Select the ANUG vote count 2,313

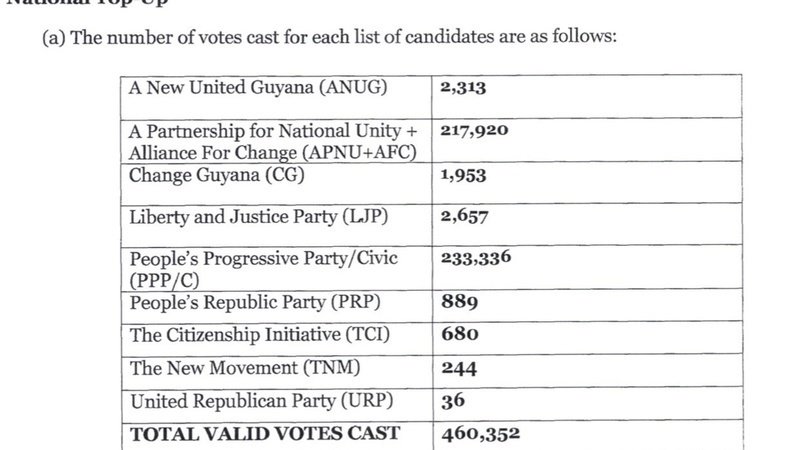tap(463, 88)
